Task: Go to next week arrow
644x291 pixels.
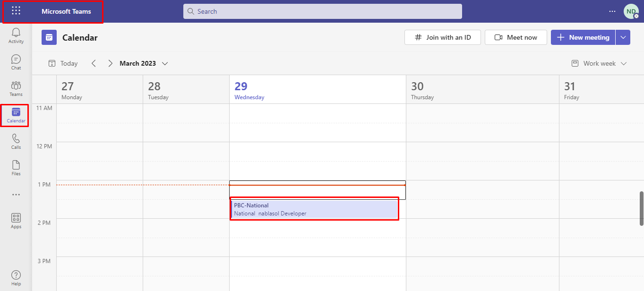Action: (x=110, y=63)
